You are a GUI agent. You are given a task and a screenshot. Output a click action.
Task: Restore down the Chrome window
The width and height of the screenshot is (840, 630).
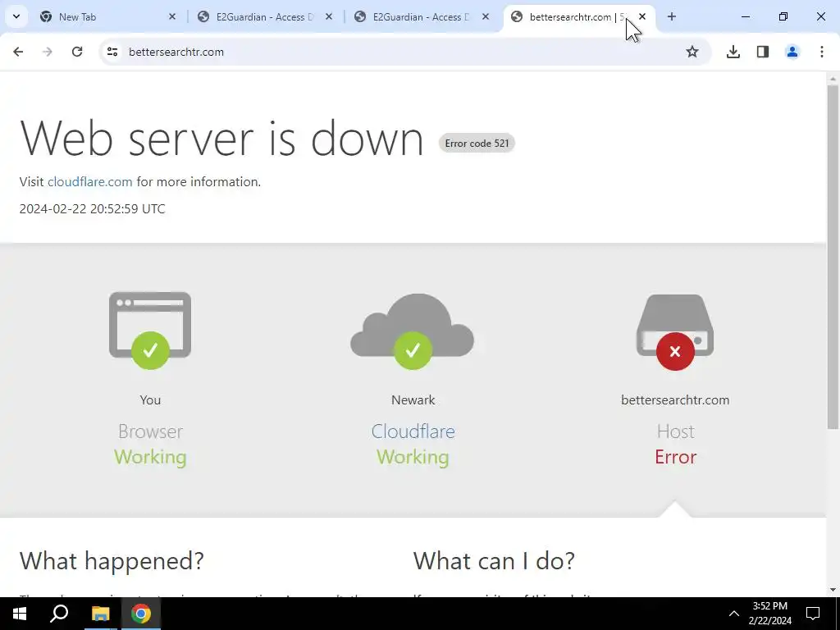[783, 16]
